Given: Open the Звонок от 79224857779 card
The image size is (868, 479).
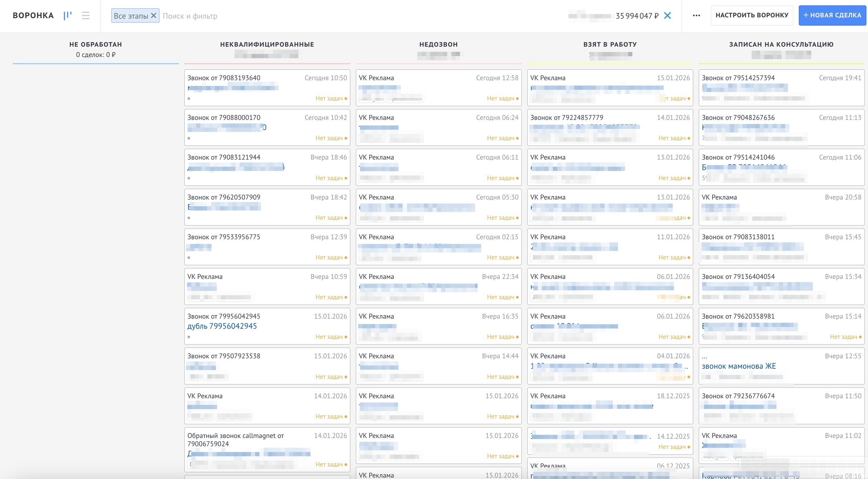Looking at the screenshot, I should (610, 128).
